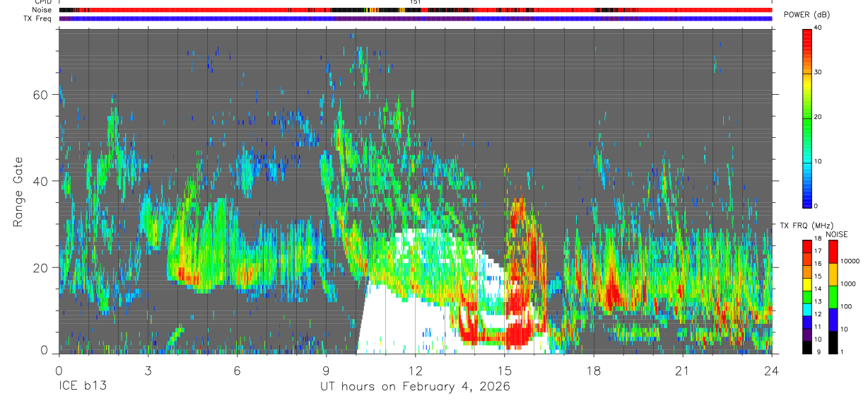This screenshot has width=868, height=401.
Task: Click UT hours axis tick label '6'
Action: (237, 370)
